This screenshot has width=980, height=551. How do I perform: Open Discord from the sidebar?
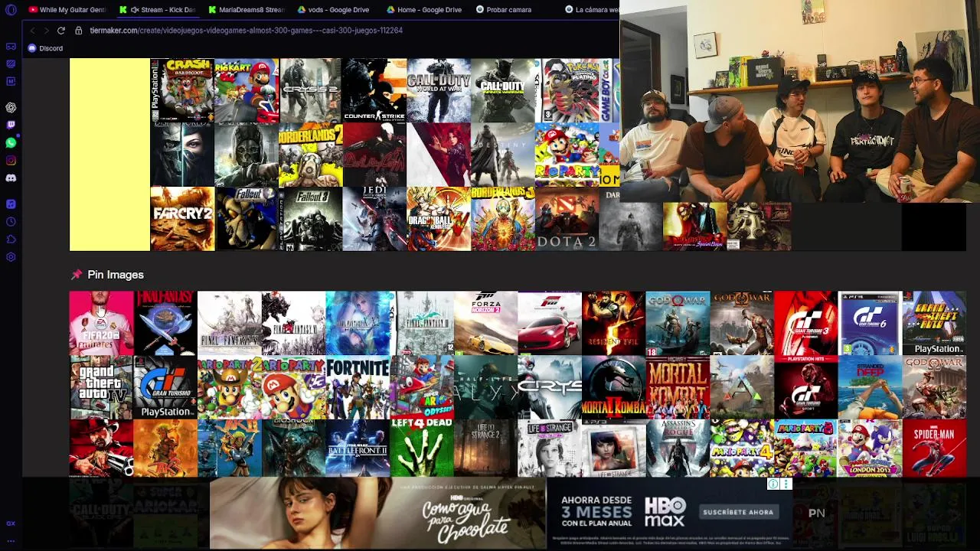point(11,178)
